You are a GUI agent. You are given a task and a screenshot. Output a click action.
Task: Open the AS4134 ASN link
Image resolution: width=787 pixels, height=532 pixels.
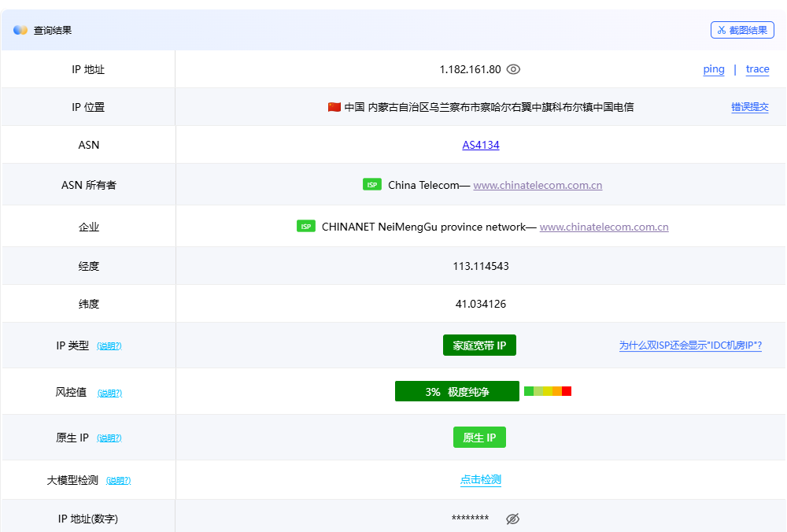(x=481, y=145)
